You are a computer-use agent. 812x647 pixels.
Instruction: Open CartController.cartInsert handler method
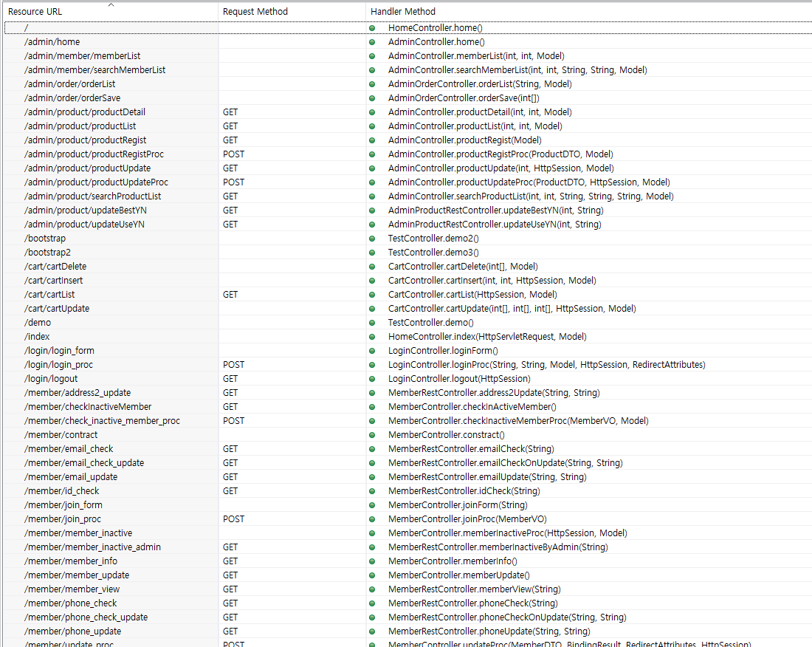tap(492, 280)
